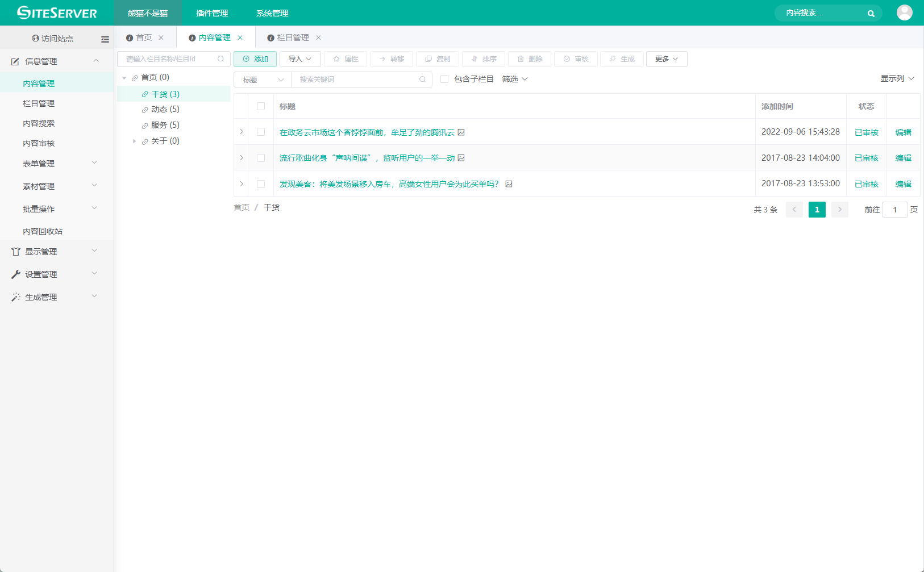This screenshot has height=572, width=924.
Task: Click the 属性 star toolbar button
Action: [x=346, y=59]
